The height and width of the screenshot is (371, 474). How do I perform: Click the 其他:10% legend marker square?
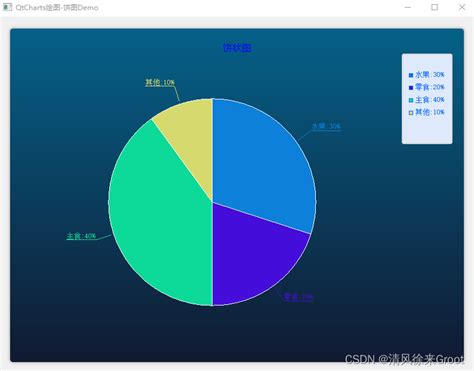(411, 113)
